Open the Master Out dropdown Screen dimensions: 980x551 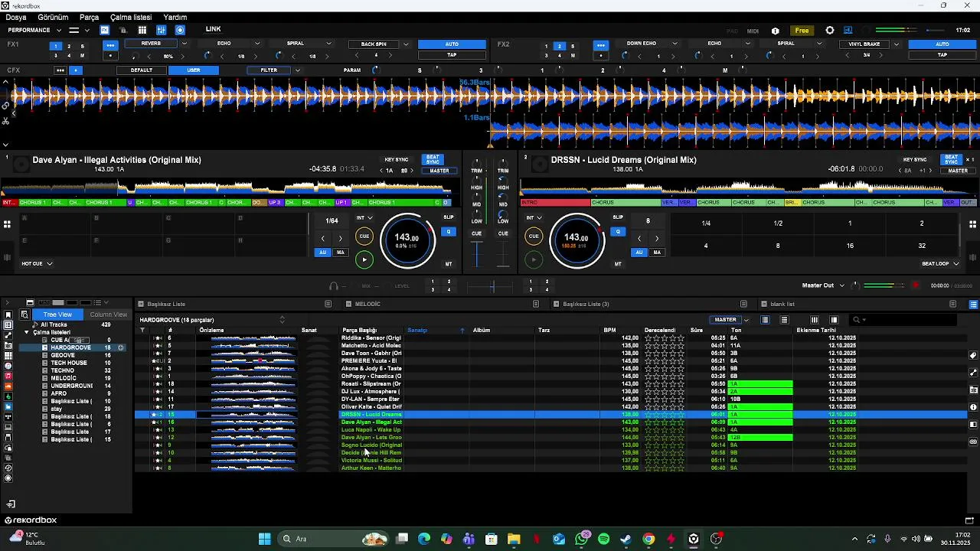[842, 285]
